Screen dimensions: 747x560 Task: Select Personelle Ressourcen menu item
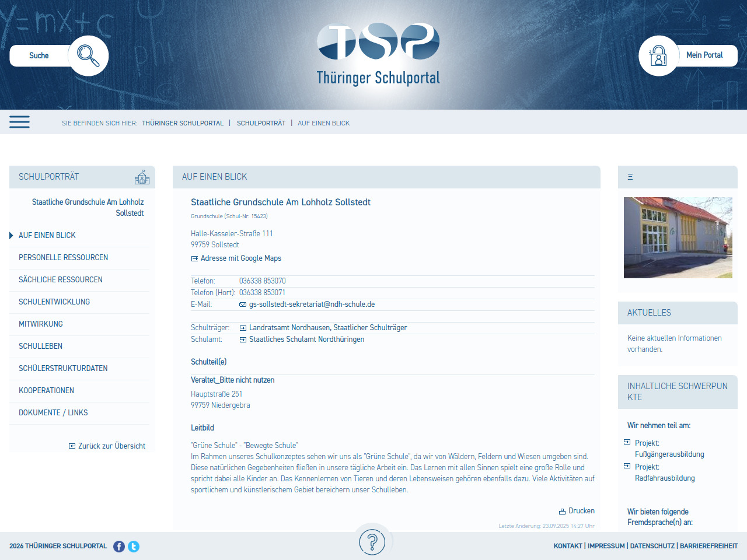(x=63, y=257)
